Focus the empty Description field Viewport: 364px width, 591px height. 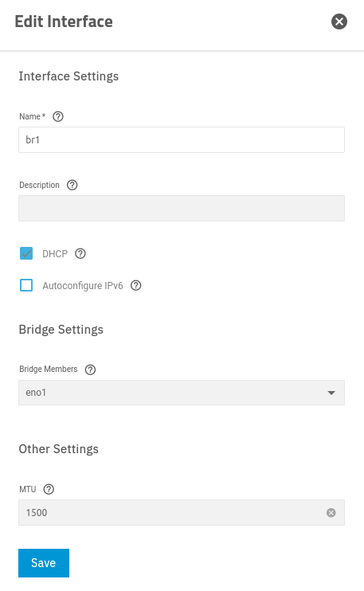[182, 208]
